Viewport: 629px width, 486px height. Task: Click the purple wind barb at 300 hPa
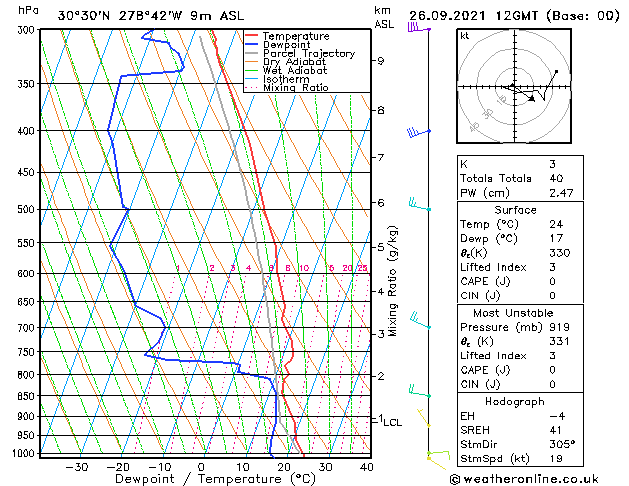(419, 28)
